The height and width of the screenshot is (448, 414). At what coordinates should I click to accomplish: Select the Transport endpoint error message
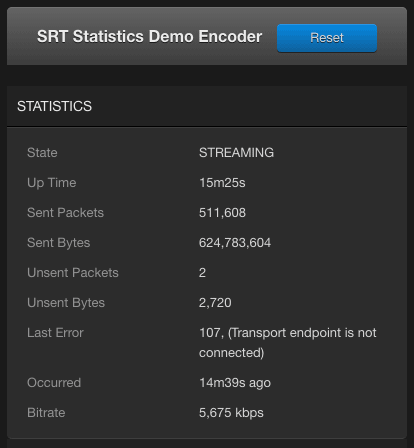pos(288,343)
